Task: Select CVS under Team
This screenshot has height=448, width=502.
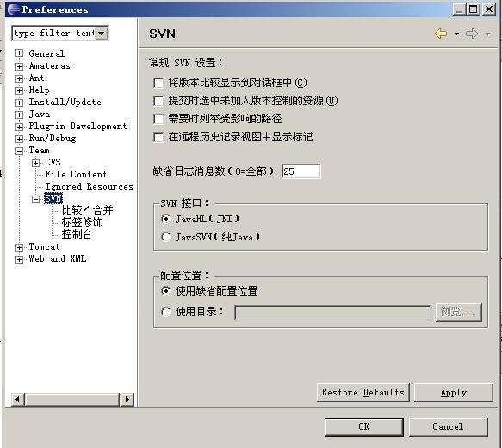Action: (x=53, y=162)
